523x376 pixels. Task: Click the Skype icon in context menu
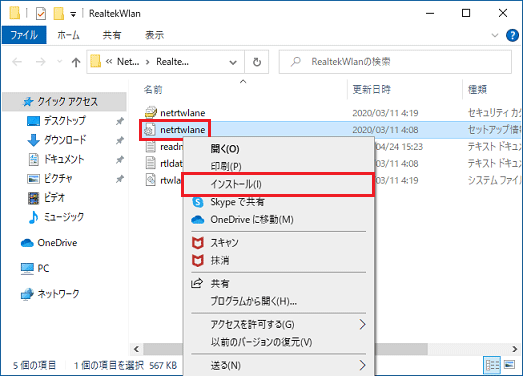[198, 202]
